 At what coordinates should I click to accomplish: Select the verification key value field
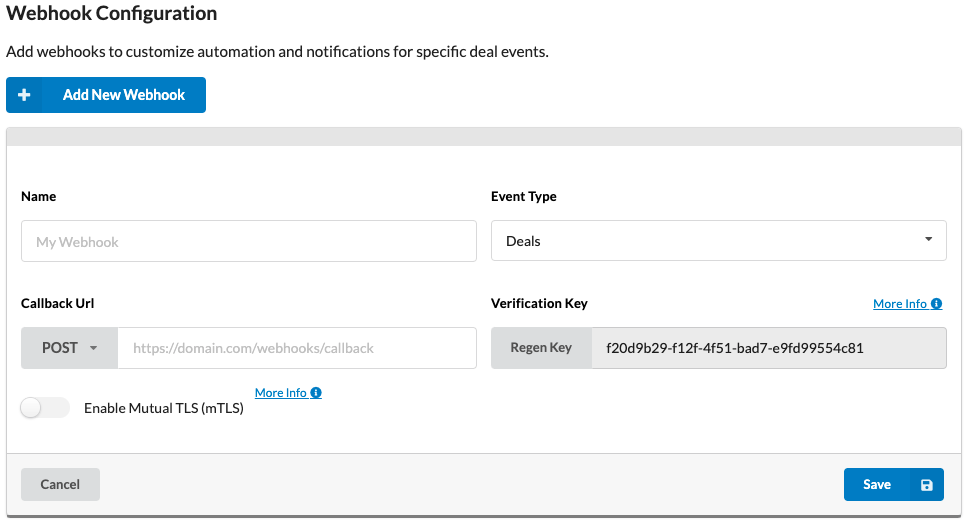pos(768,348)
